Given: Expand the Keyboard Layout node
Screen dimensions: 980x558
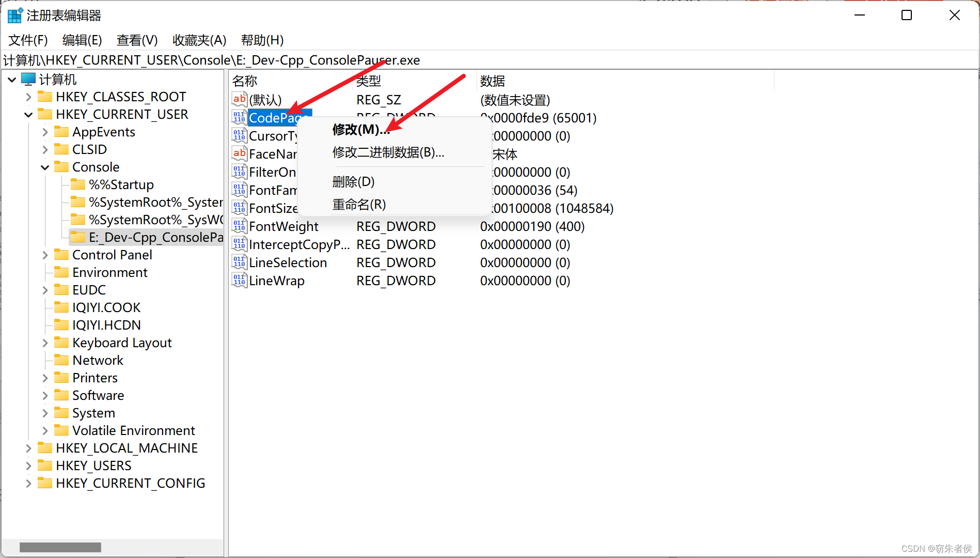Looking at the screenshot, I should point(45,343).
